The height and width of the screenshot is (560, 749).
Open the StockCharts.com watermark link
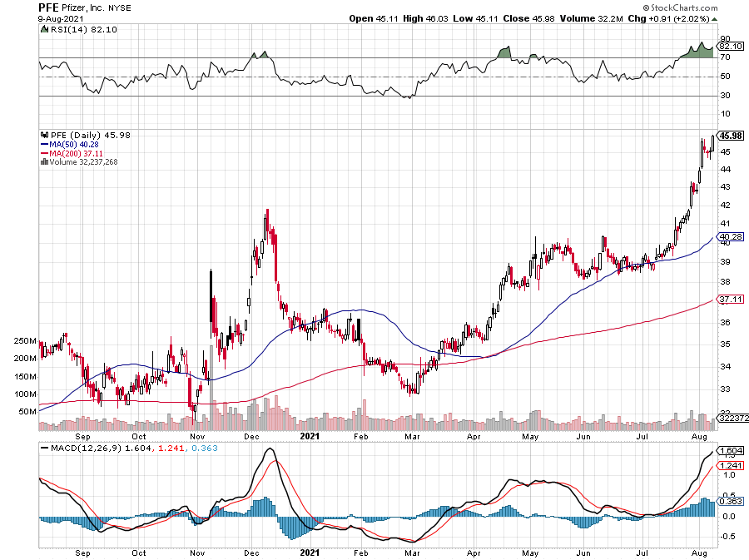(680, 7)
